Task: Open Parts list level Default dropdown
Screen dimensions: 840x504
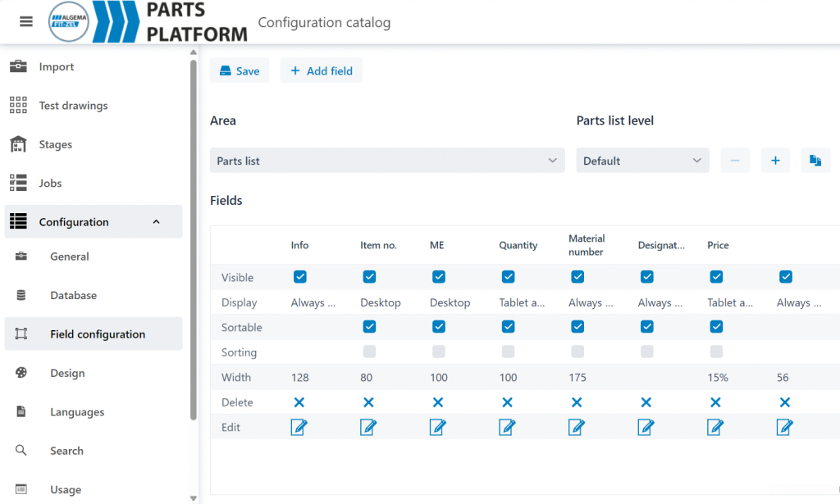Action: [642, 161]
